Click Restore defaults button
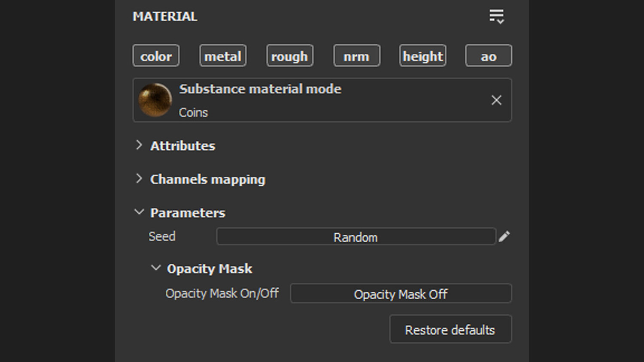The width and height of the screenshot is (644, 362). click(450, 329)
